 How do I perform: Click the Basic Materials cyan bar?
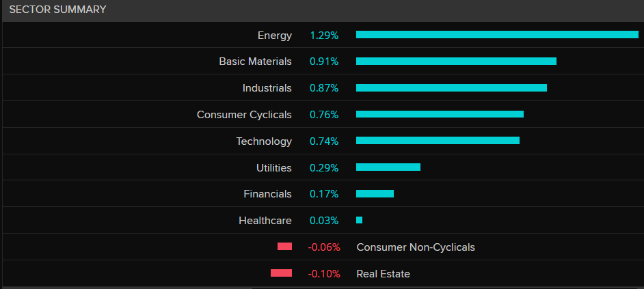click(x=456, y=61)
